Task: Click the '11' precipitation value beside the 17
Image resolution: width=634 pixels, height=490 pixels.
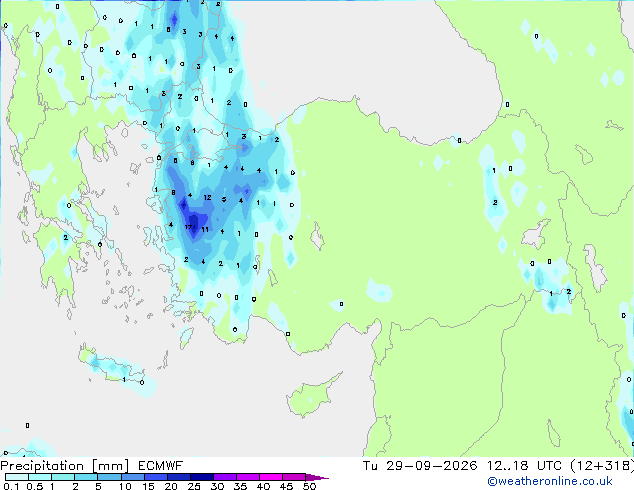Action: (205, 230)
